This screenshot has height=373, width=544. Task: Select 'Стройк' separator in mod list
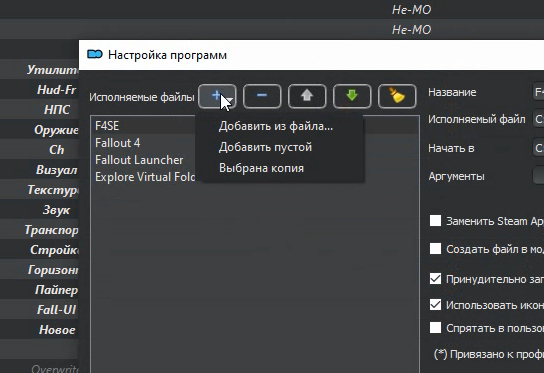click(x=39, y=250)
